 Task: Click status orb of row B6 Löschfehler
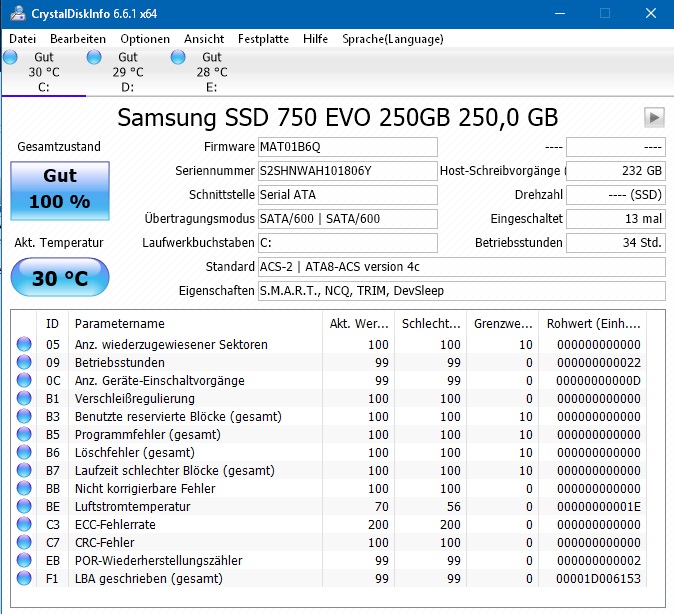pyautogui.click(x=24, y=453)
